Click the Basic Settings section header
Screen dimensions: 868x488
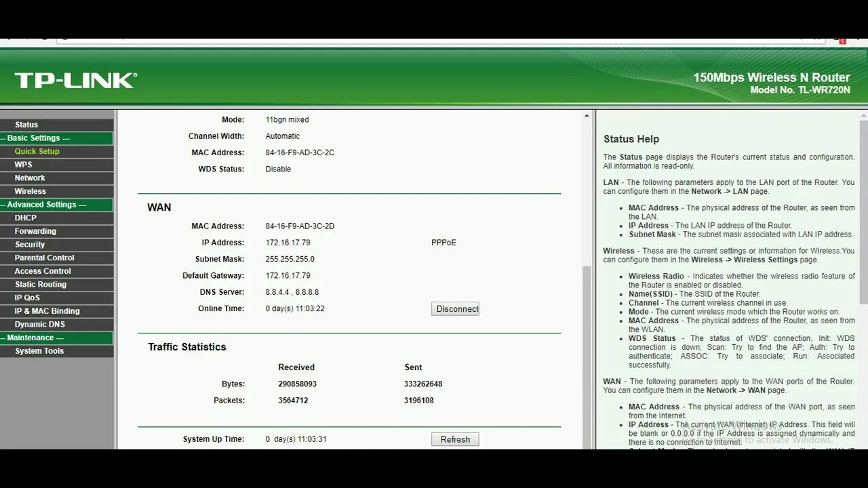pos(57,138)
